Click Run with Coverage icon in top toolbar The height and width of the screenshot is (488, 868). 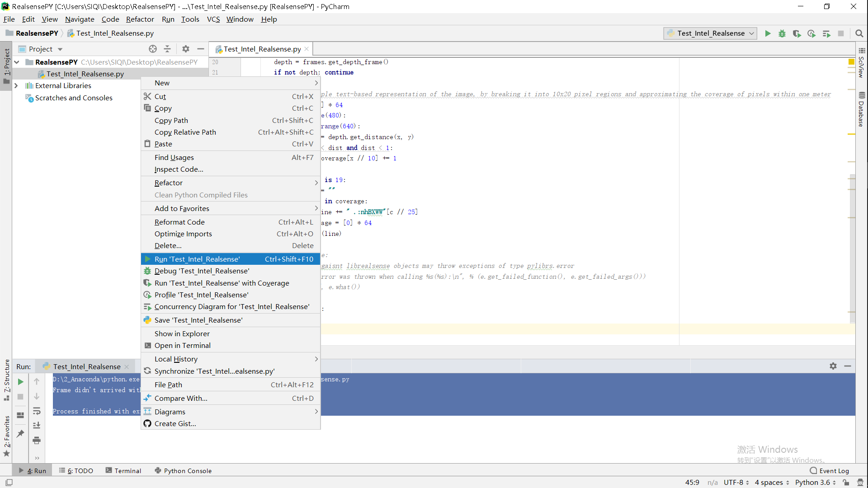click(797, 33)
